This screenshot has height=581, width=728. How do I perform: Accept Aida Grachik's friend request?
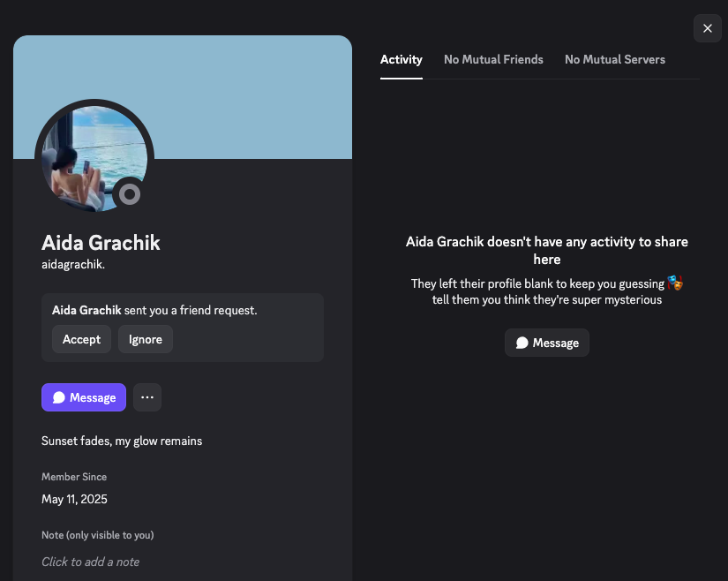coord(81,339)
